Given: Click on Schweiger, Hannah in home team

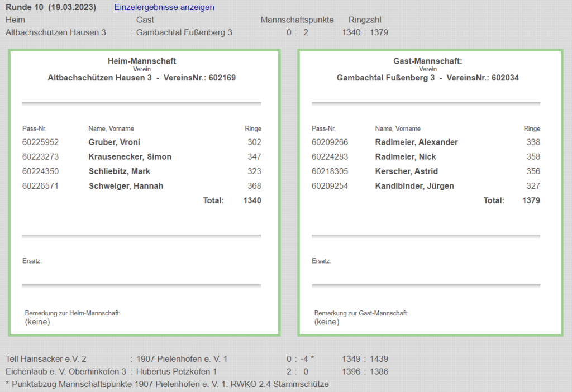Looking at the screenshot, I should 126,186.
